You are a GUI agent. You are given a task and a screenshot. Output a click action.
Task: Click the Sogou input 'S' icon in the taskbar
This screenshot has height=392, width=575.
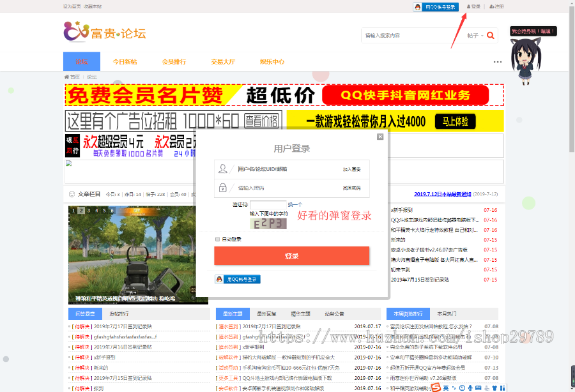click(436, 387)
